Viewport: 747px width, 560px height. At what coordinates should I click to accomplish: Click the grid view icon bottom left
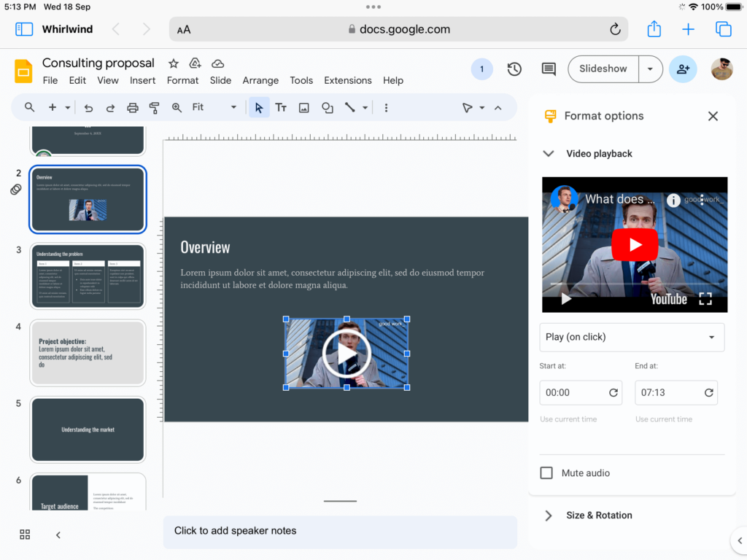tap(24, 534)
